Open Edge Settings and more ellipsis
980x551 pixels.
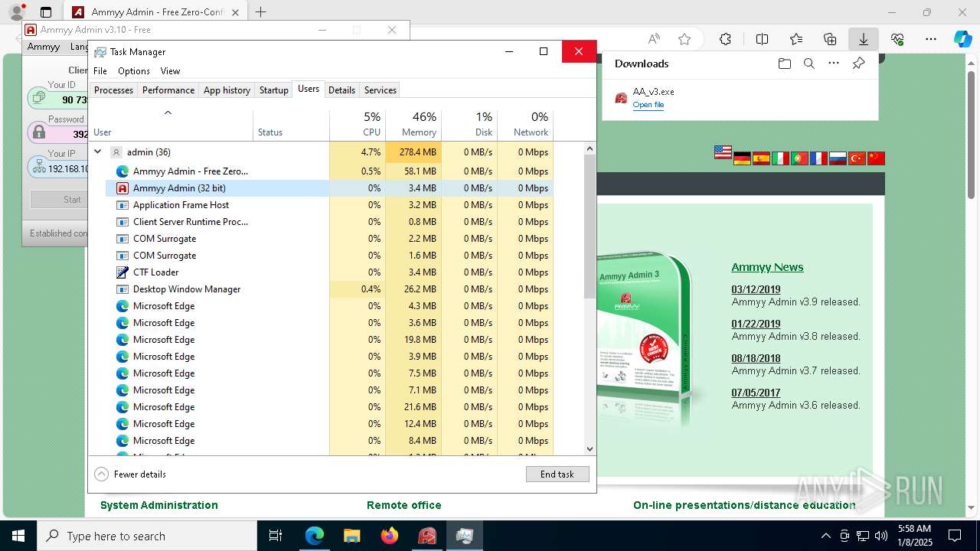[x=931, y=39]
